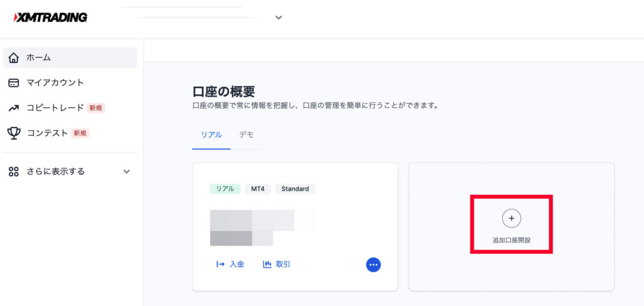
Task: Click the マイアカウント card icon
Action: (14, 83)
